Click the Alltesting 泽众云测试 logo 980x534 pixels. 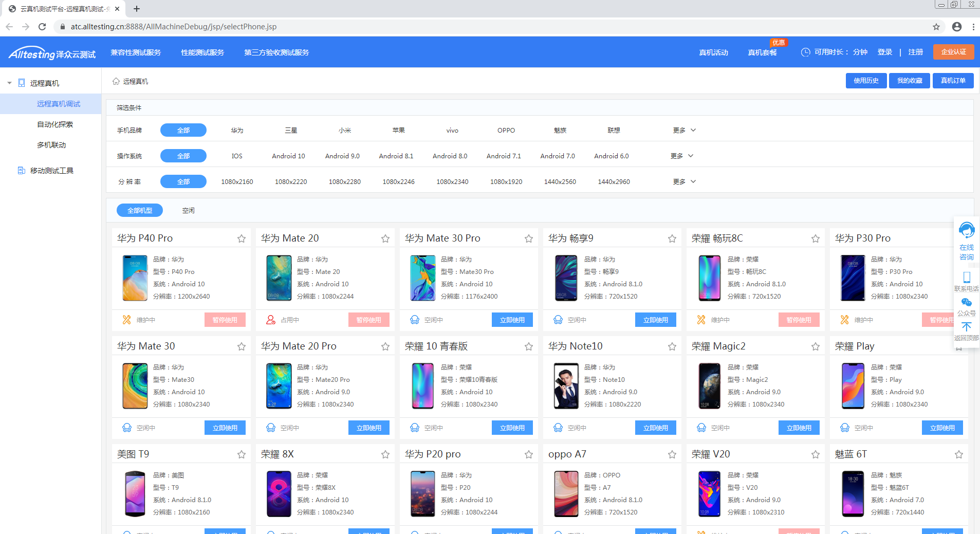52,53
